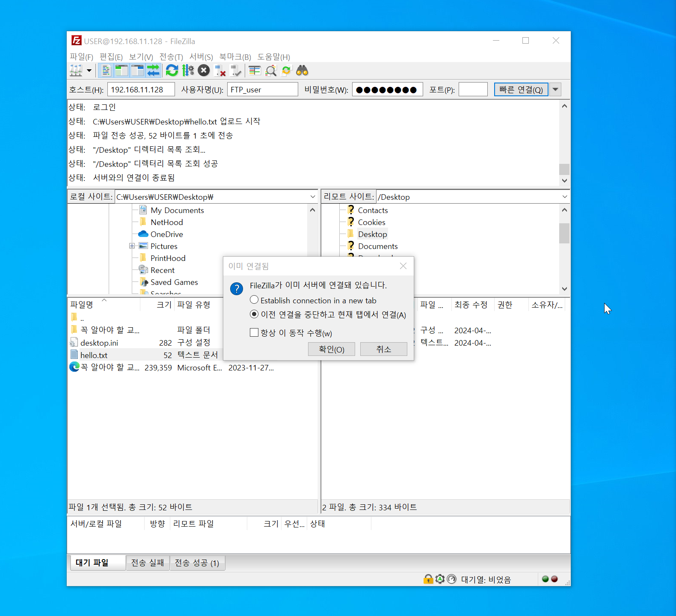Toggle remote directory tree display icon

137,71
